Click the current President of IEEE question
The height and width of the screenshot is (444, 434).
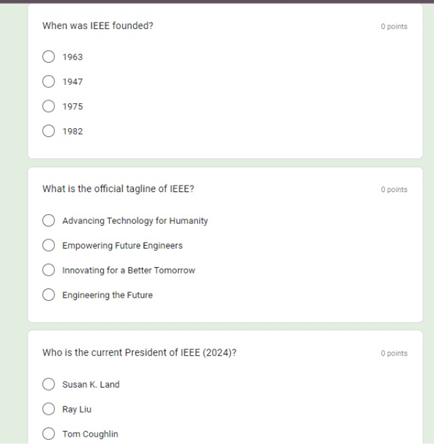point(139,353)
